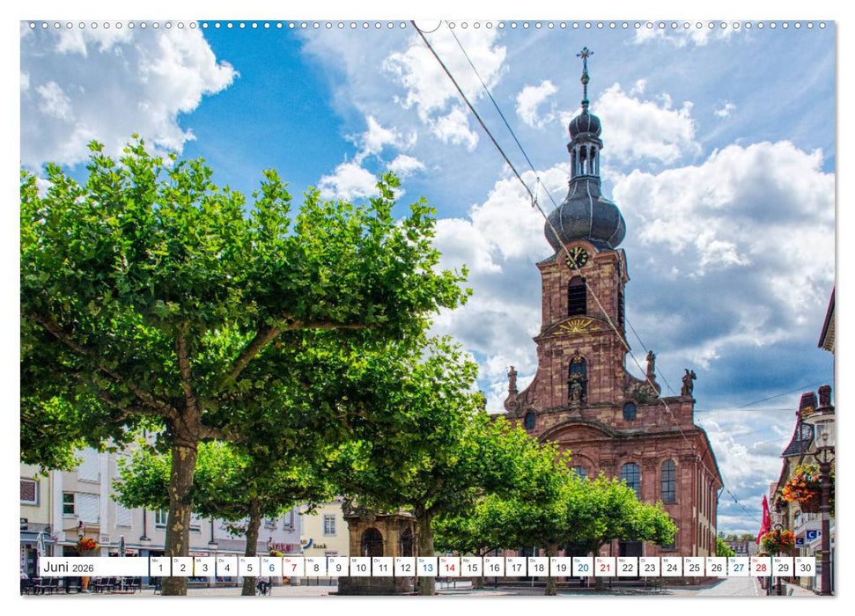Select day 24 in the calendar row
Image resolution: width=855 pixels, height=616 pixels.
(671, 568)
